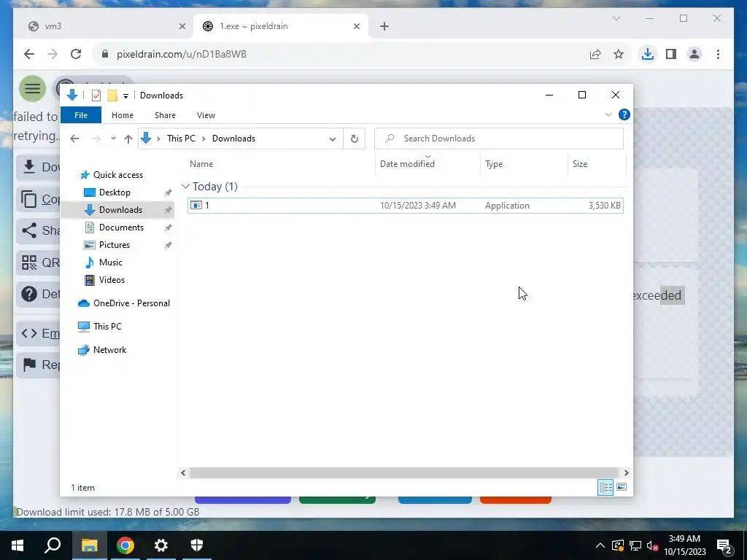The image size is (747, 560).
Task: Open Pictures in navigation pane
Action: coord(115,245)
